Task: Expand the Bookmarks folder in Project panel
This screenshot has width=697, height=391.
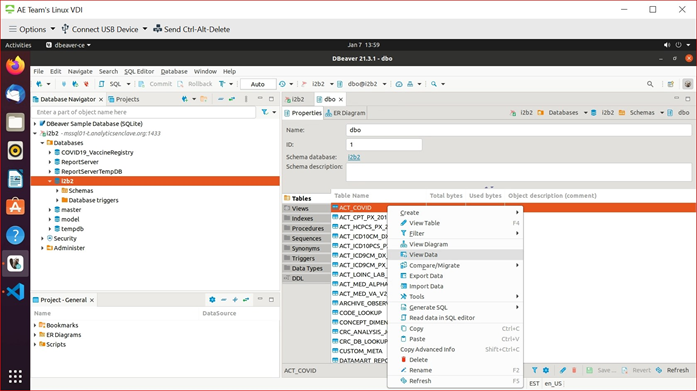Action: point(35,325)
